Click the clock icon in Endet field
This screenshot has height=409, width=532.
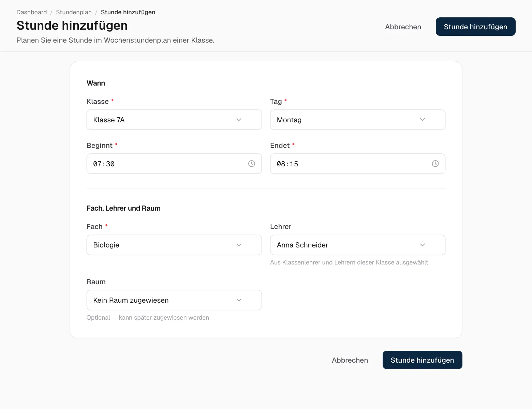(x=435, y=164)
